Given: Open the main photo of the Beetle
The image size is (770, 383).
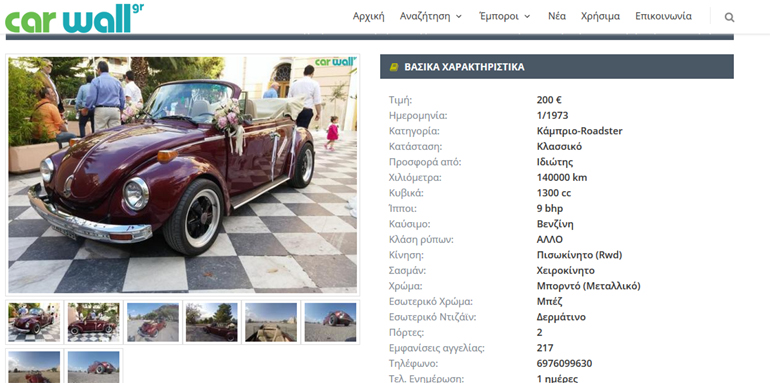Looking at the screenshot, I should point(182,175).
